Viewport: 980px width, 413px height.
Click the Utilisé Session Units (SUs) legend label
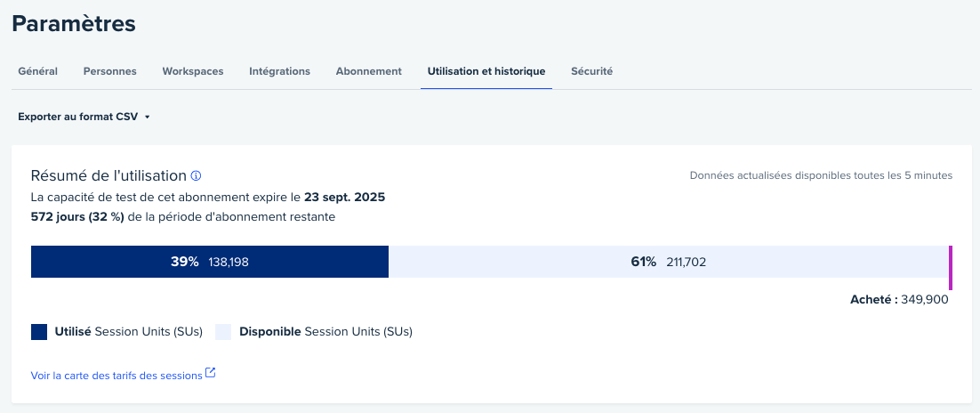click(x=129, y=332)
